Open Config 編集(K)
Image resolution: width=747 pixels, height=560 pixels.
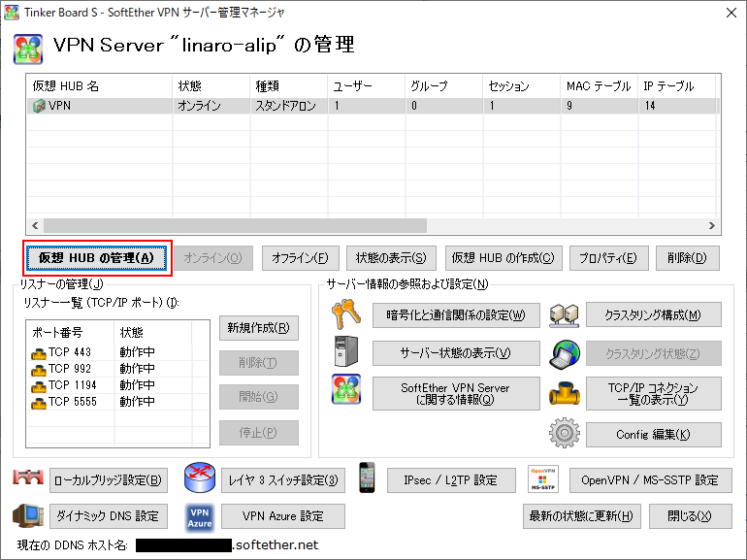(x=654, y=435)
